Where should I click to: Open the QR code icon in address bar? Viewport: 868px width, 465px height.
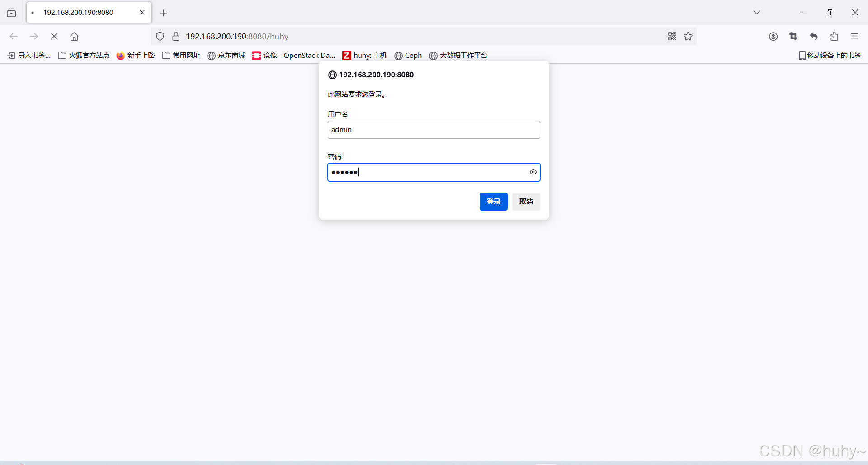click(672, 36)
